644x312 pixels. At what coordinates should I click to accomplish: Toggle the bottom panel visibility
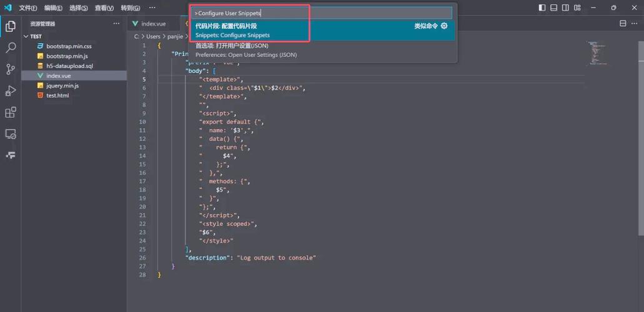tap(553, 8)
